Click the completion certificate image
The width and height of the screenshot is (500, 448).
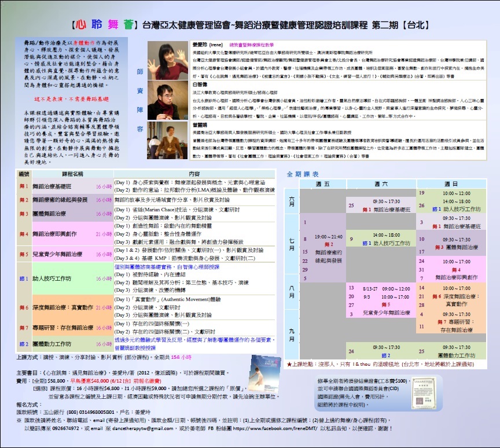point(424,393)
